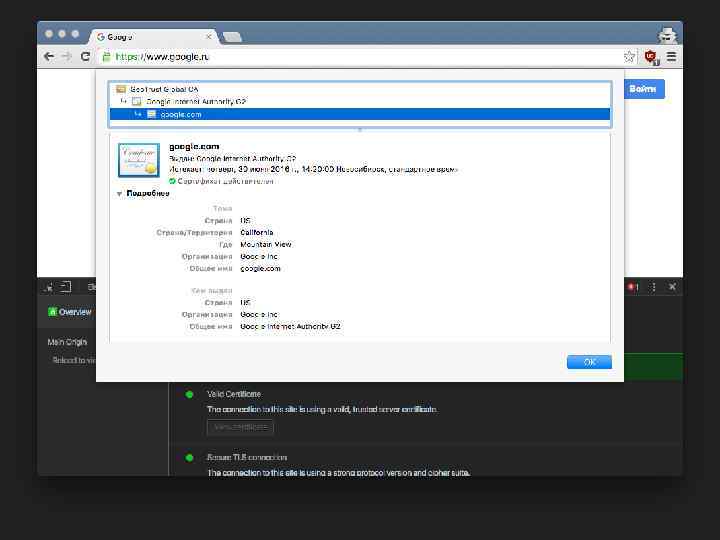
Task: Click the incognito profile icon
Action: [667, 35]
